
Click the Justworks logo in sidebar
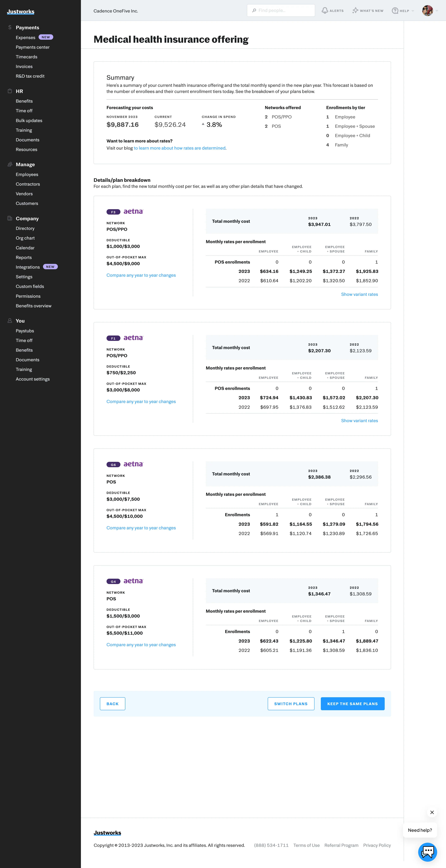click(21, 11)
